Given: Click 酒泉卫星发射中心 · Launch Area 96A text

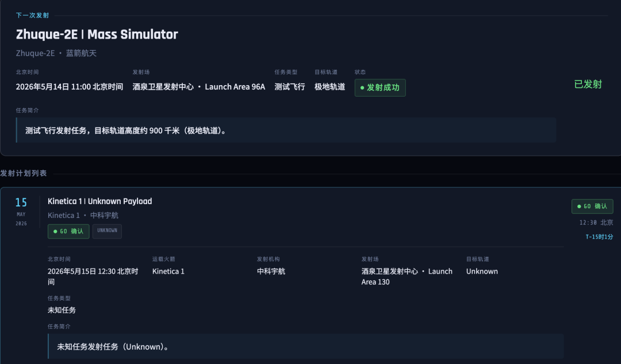Looking at the screenshot, I should pos(199,87).
